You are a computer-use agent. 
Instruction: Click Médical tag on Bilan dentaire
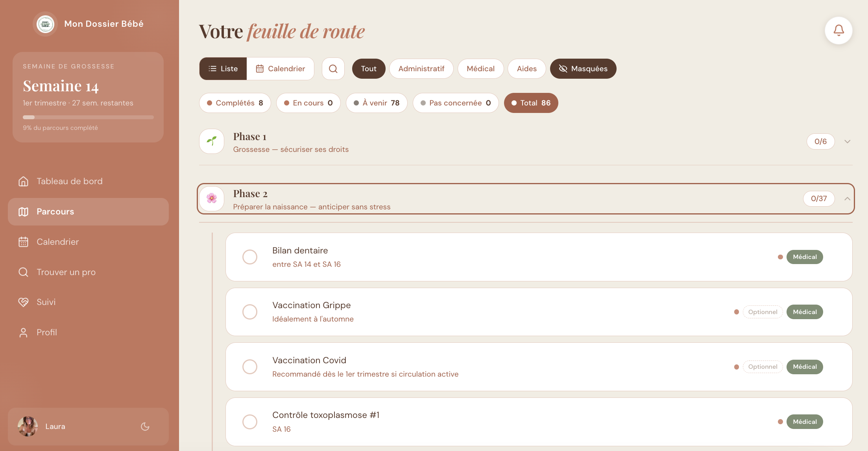coord(805,257)
